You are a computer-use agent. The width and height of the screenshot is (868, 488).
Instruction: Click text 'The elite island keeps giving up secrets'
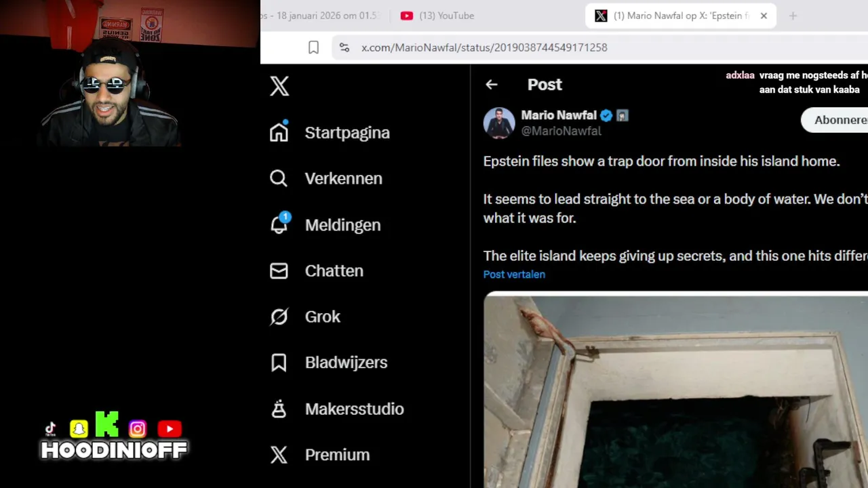point(604,256)
